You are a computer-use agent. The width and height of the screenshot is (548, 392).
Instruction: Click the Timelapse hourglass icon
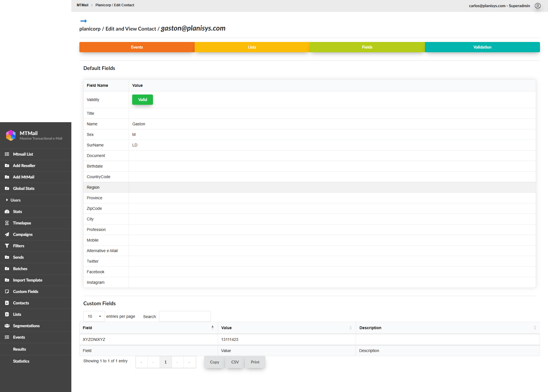pyautogui.click(x=7, y=223)
